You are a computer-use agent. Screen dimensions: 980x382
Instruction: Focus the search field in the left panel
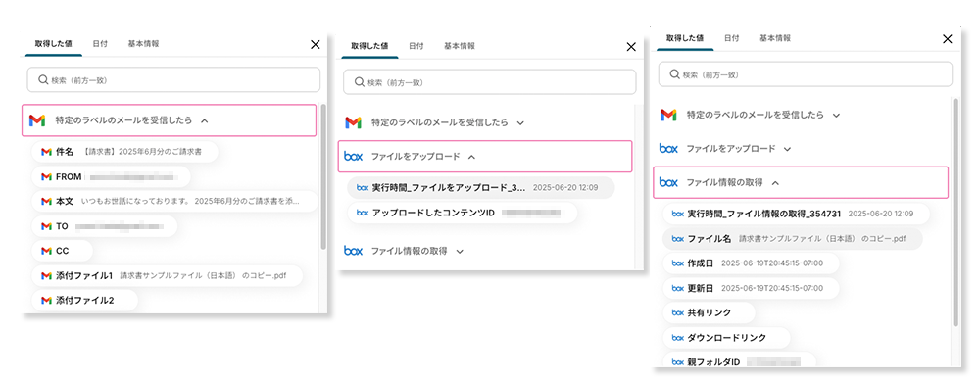pos(173,80)
